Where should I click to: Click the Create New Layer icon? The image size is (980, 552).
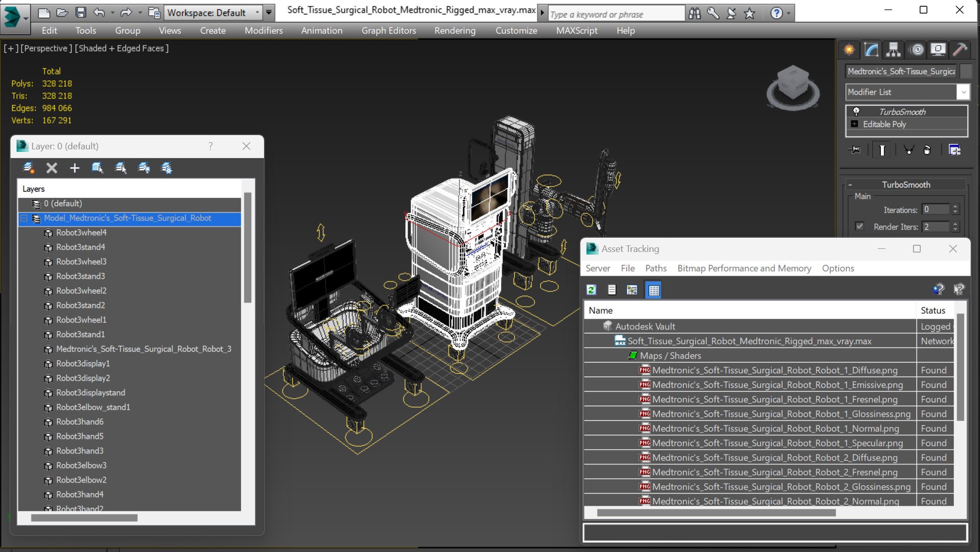coord(29,168)
